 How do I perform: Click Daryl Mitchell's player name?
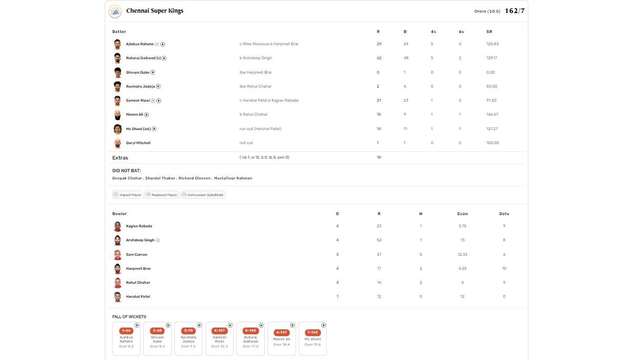(138, 143)
